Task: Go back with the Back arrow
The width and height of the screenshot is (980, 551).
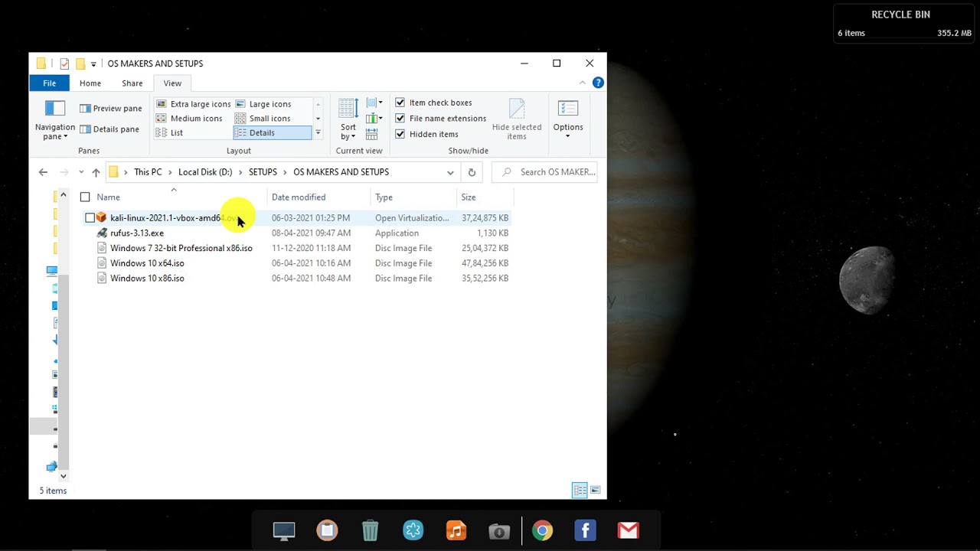Action: click(x=43, y=172)
